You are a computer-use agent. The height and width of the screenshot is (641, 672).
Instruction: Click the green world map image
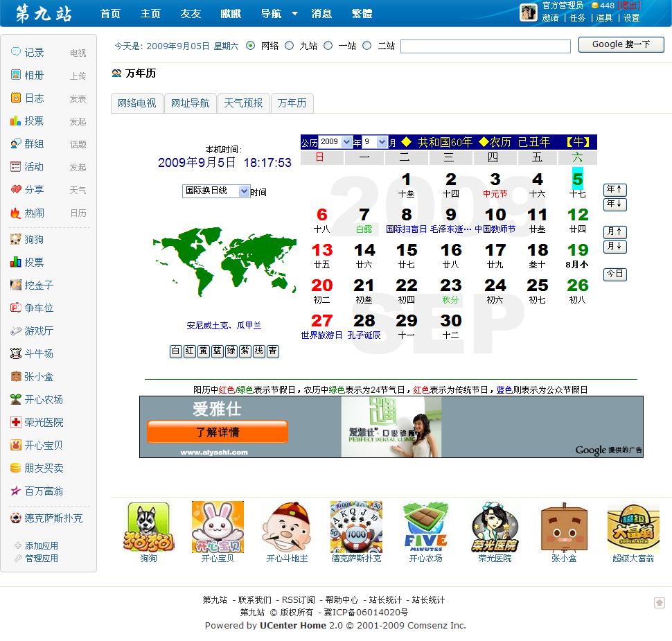[x=224, y=262]
